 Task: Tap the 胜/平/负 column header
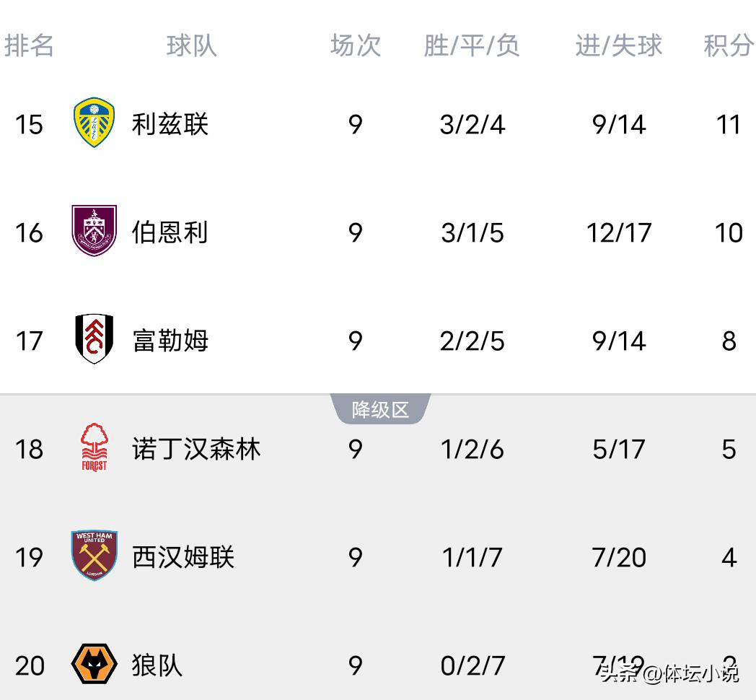472,45
